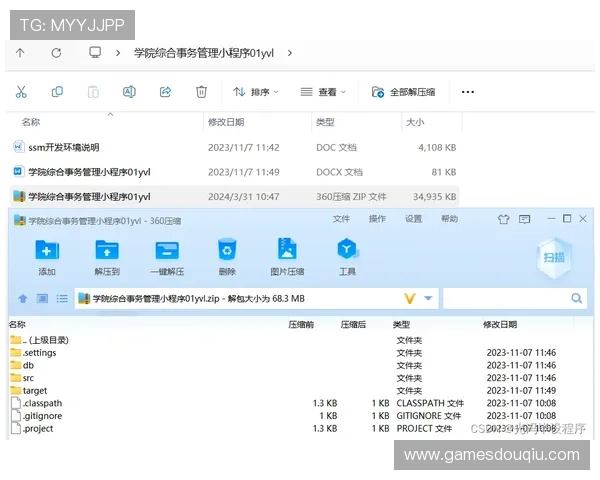The width and height of the screenshot is (600, 480).
Task: Click the feedback message icon in 360压缩
Action: coord(525,219)
